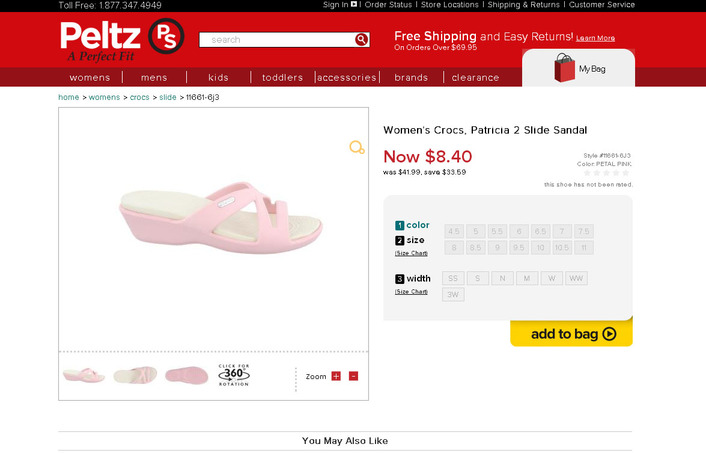Choose width N
Screen dimensions: 706x453
(x=502, y=278)
